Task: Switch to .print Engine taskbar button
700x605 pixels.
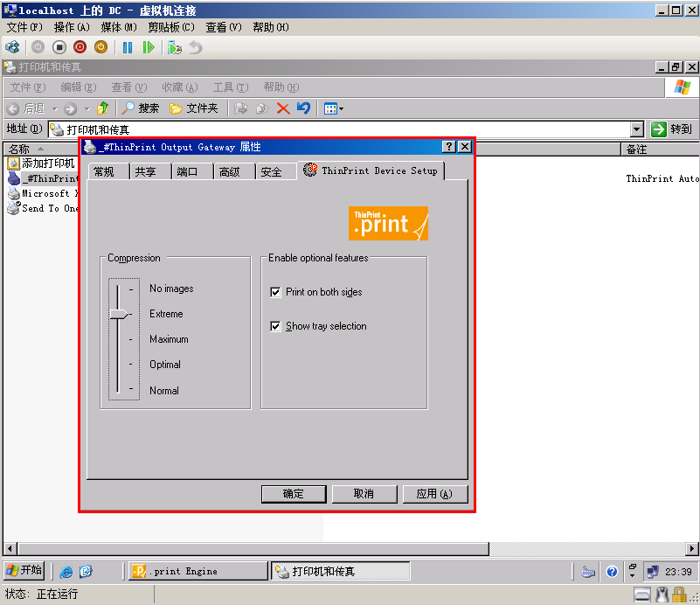Action: [x=198, y=571]
